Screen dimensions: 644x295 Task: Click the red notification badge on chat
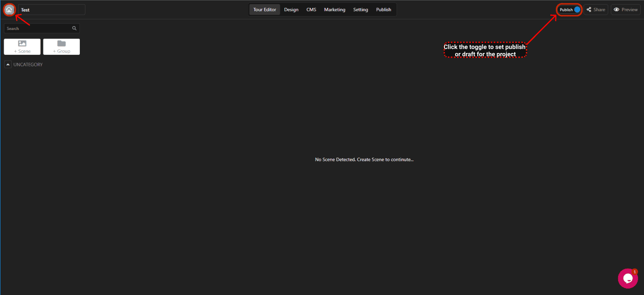(635, 272)
